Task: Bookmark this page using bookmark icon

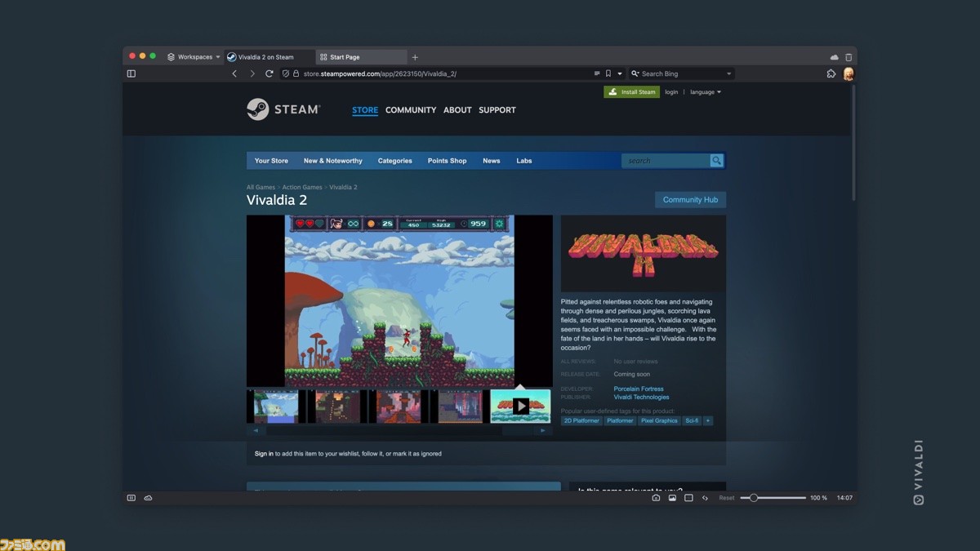Action: click(x=608, y=73)
